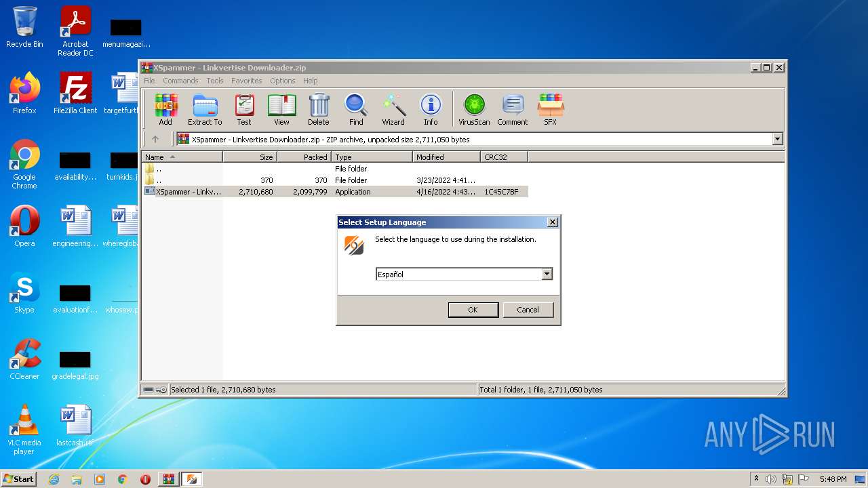This screenshot has width=868, height=488.
Task: Go up one folder with arrow button
Action: click(x=155, y=139)
